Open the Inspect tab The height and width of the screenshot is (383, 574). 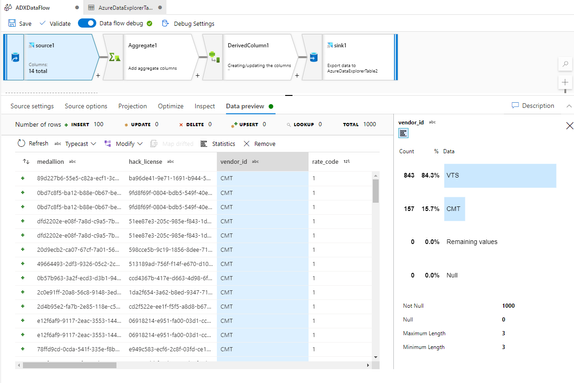(205, 106)
